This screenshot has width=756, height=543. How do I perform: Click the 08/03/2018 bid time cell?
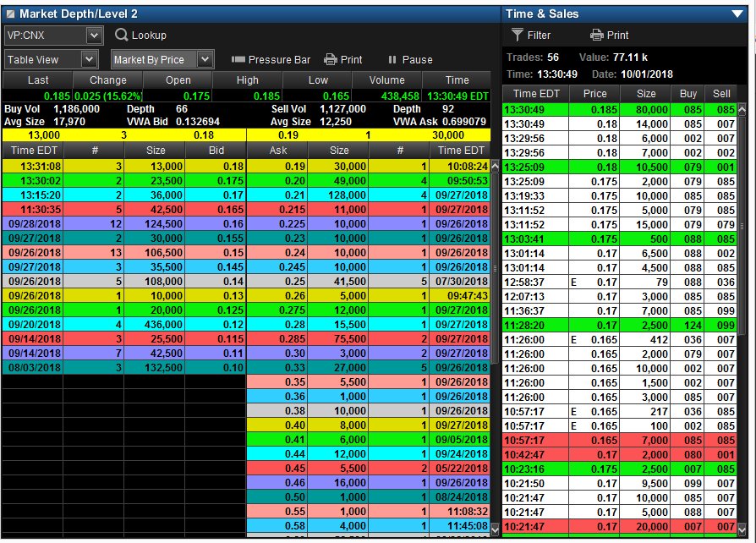[x=33, y=367]
